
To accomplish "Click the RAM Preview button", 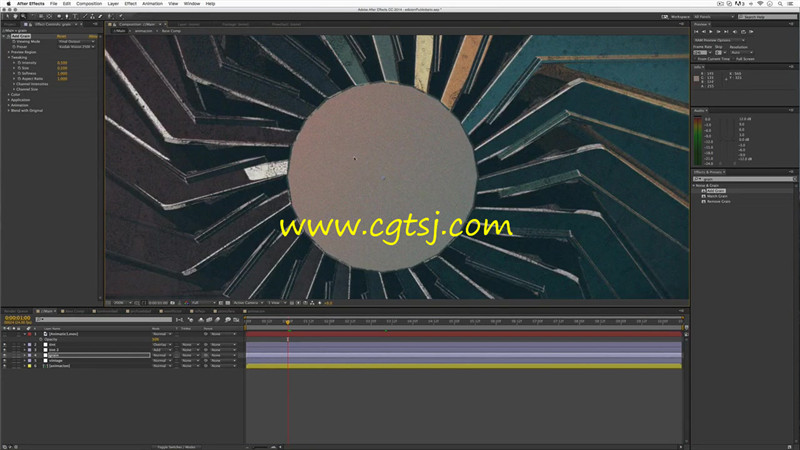I will pyautogui.click(x=751, y=32).
